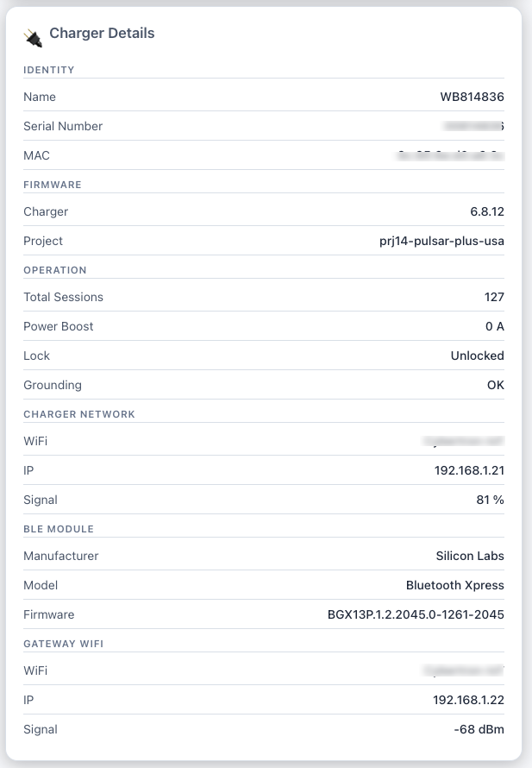Screen dimensions: 532x768
Task: Click the BLE model Bluetooth Xpress
Action: click(454, 585)
